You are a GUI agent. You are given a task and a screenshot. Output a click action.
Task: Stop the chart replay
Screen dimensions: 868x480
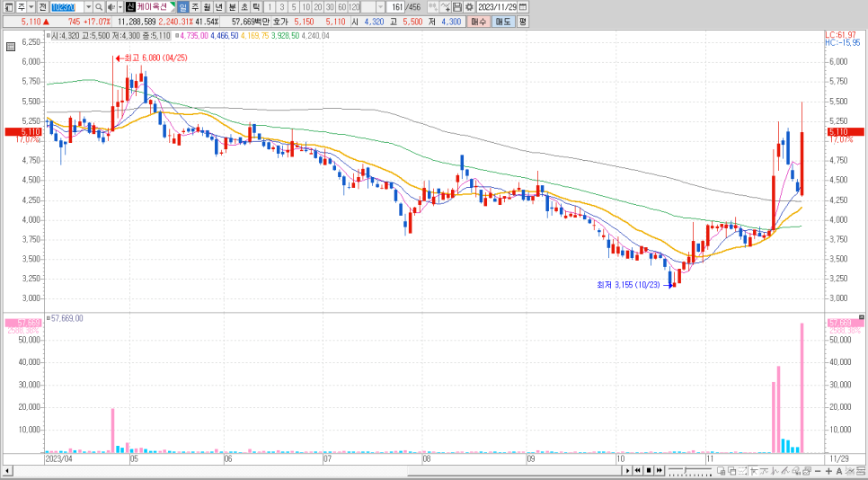click(648, 471)
